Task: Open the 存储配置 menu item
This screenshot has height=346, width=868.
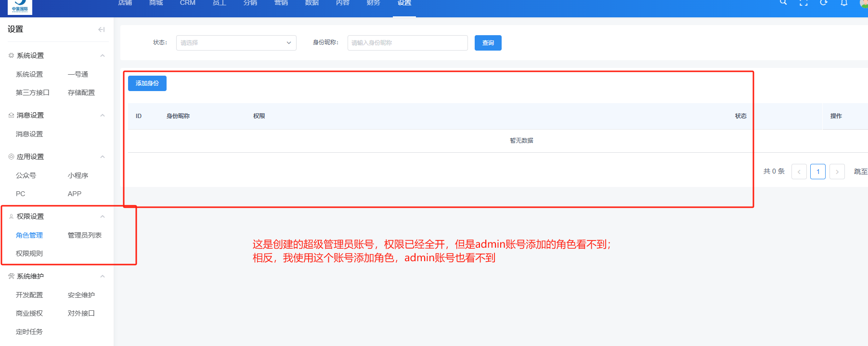Action: click(x=81, y=93)
